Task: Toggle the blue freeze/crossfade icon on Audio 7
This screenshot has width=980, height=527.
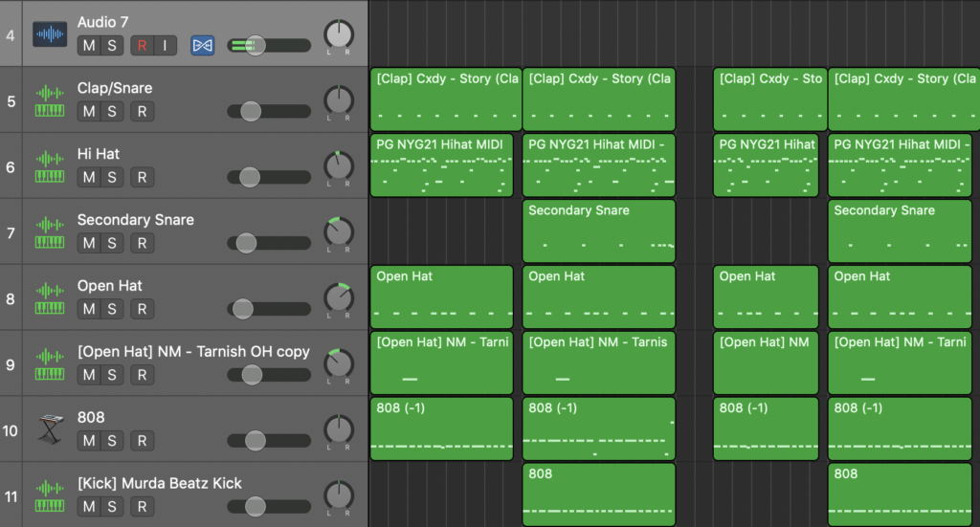Action: click(x=203, y=46)
